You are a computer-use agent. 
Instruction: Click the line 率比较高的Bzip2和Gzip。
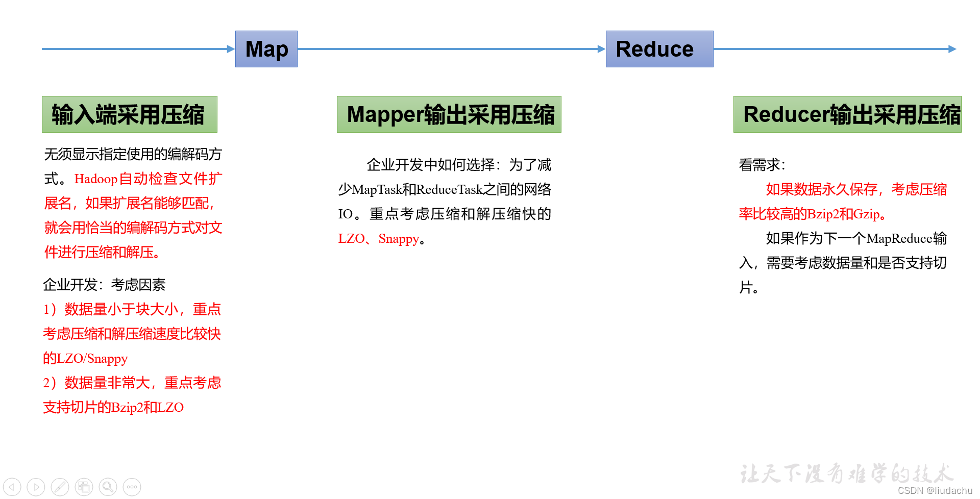tap(812, 214)
